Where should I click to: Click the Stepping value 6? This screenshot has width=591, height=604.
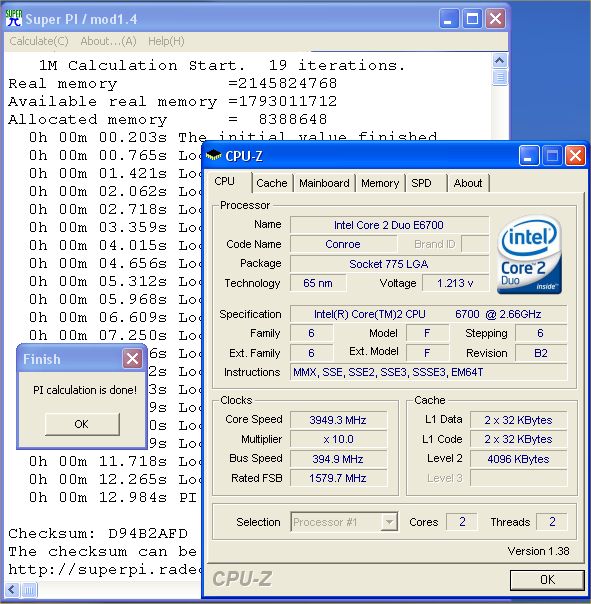pos(541,333)
